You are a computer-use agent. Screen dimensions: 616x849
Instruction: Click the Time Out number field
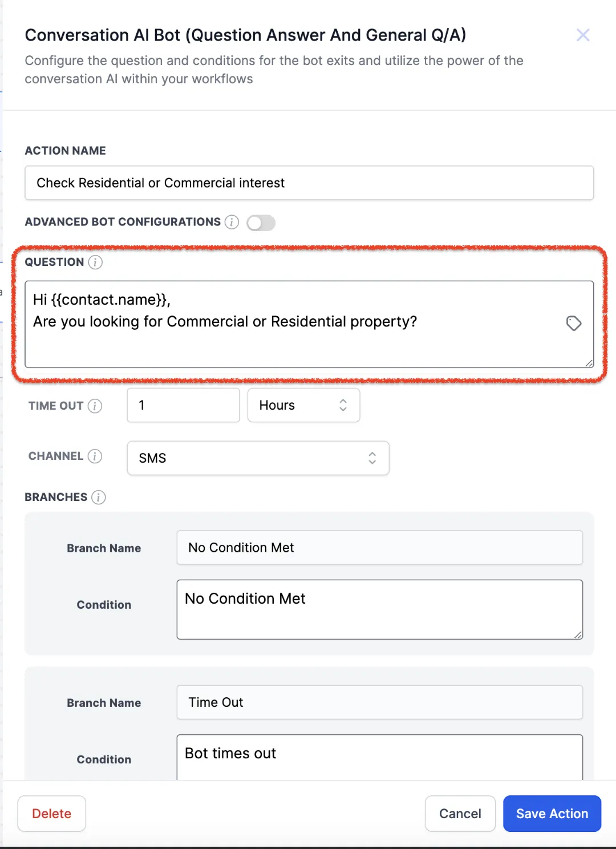183,405
